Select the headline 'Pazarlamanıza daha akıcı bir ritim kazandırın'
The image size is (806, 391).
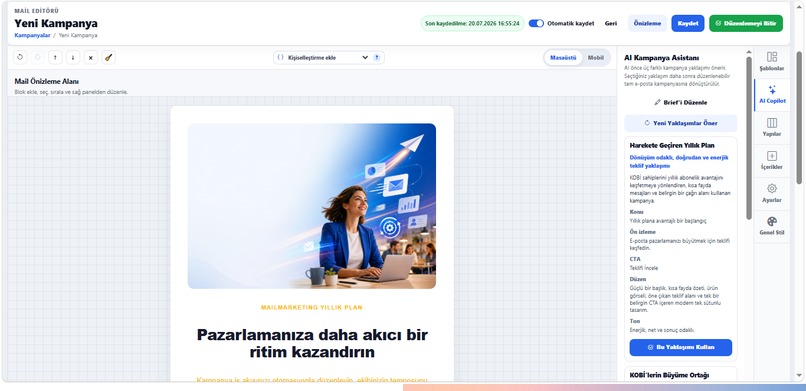point(312,344)
